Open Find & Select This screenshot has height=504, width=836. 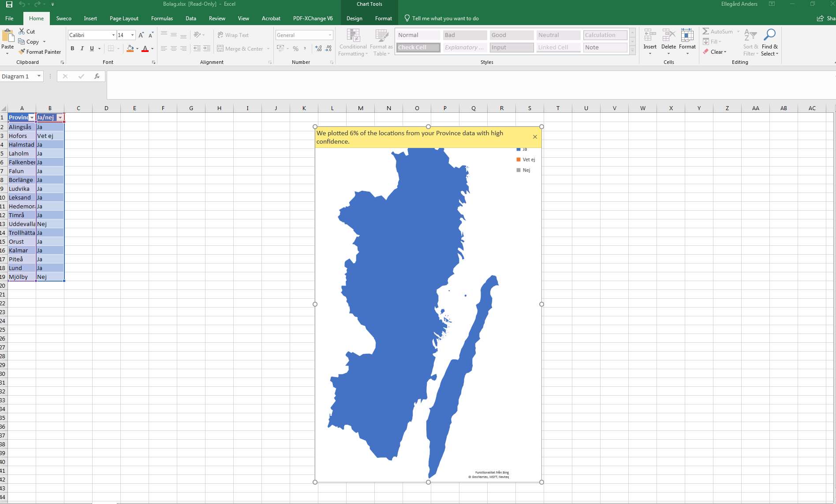coord(769,42)
